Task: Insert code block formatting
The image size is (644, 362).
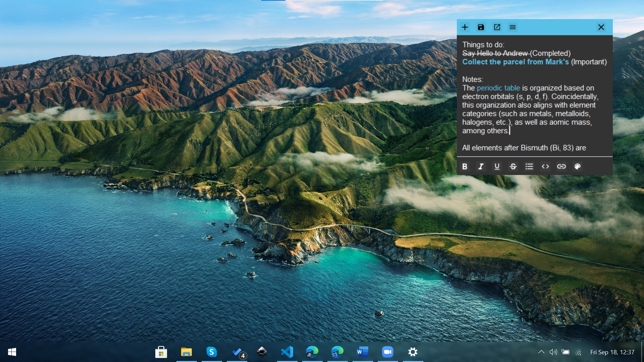Action: click(x=545, y=167)
